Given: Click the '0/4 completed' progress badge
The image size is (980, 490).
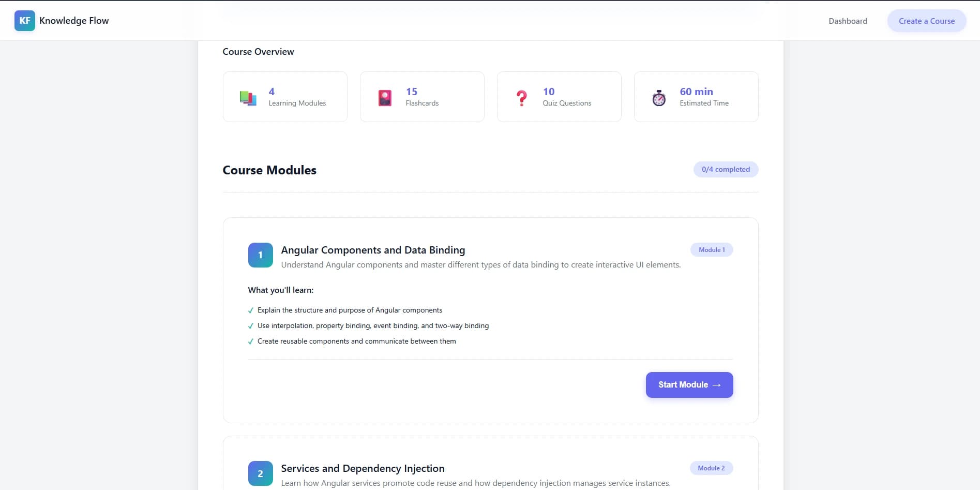Looking at the screenshot, I should tap(726, 169).
